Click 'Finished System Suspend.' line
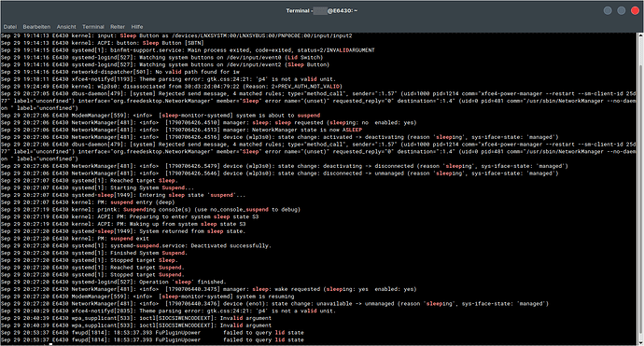 [x=94, y=254]
